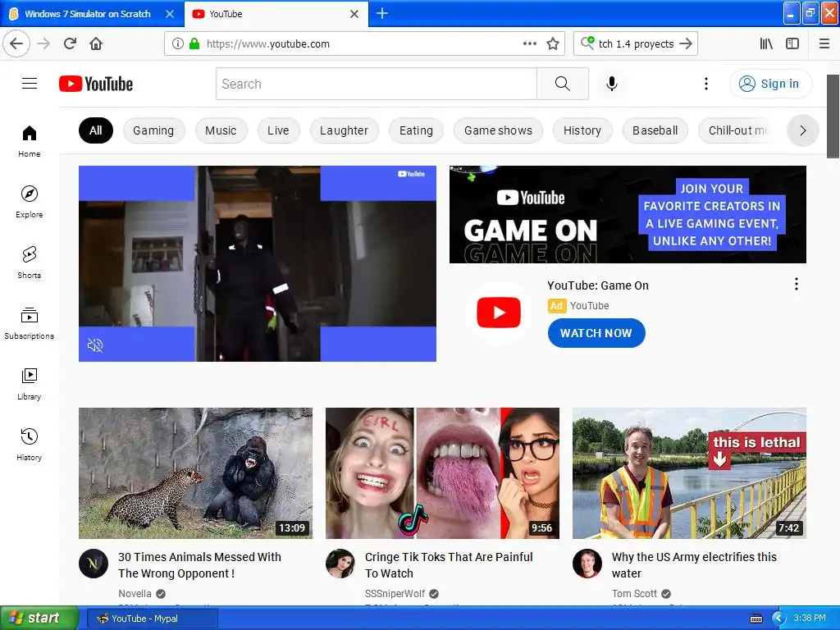Click the Tom Scott channel name
This screenshot has height=630, width=840.
[x=634, y=594]
